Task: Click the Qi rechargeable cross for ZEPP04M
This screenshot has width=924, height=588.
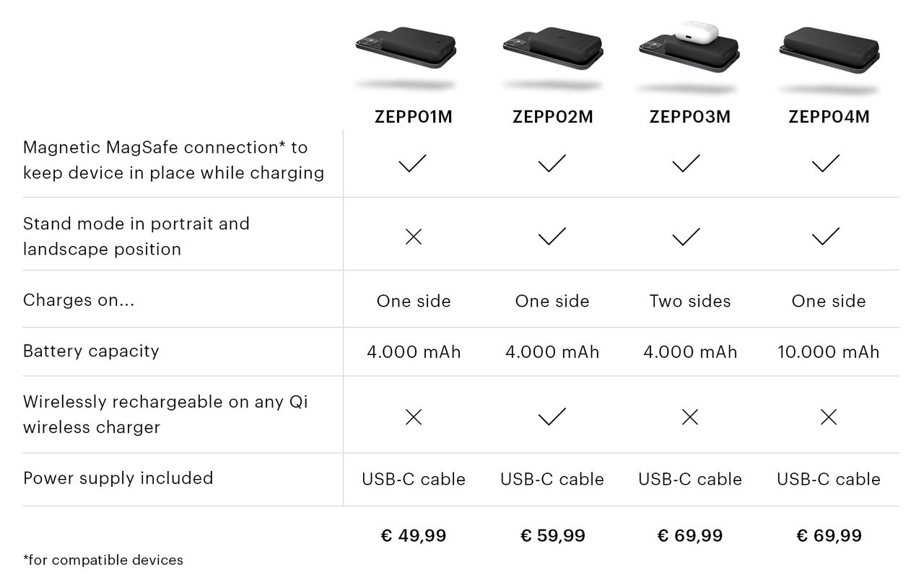Action: pos(829,417)
